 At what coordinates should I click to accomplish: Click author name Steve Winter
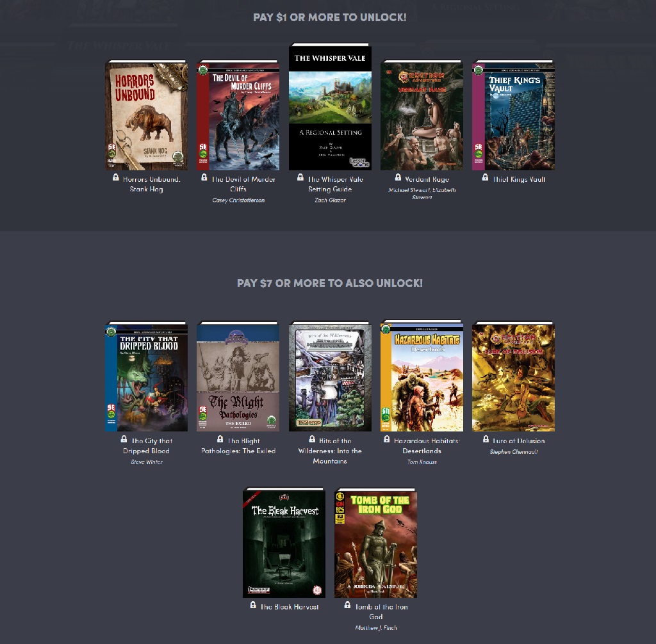coord(147,462)
